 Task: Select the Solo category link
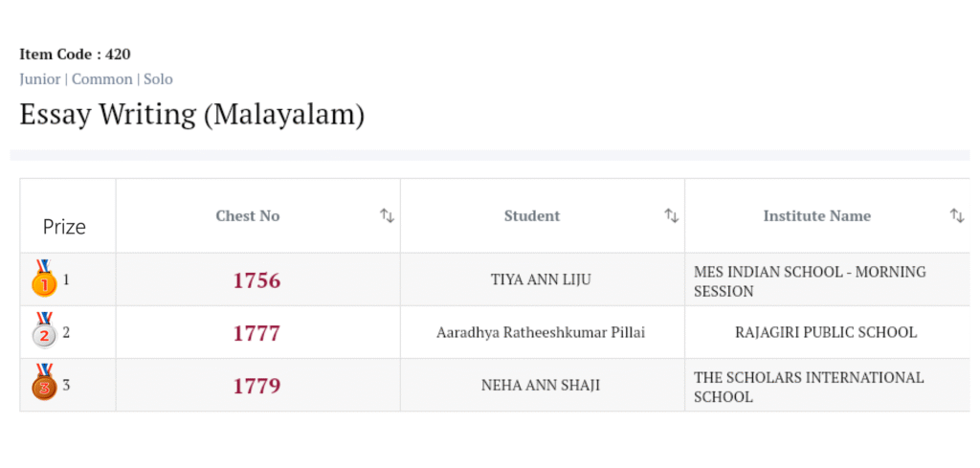[x=158, y=79]
